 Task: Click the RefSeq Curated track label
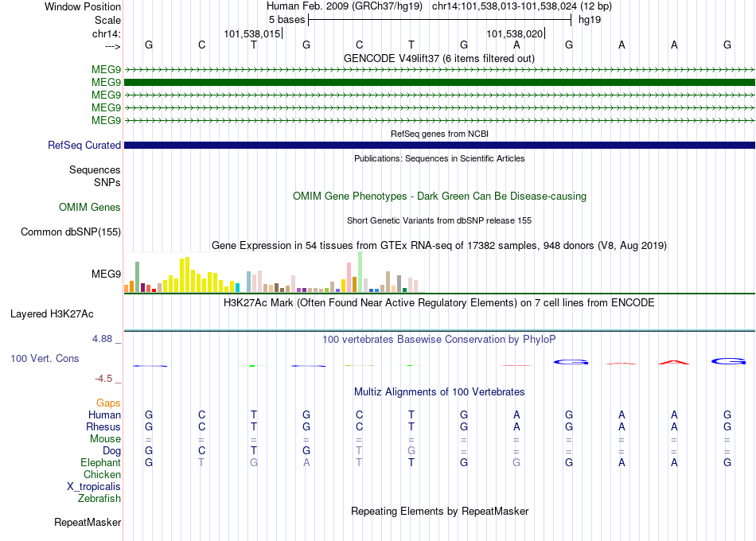pyautogui.click(x=84, y=145)
